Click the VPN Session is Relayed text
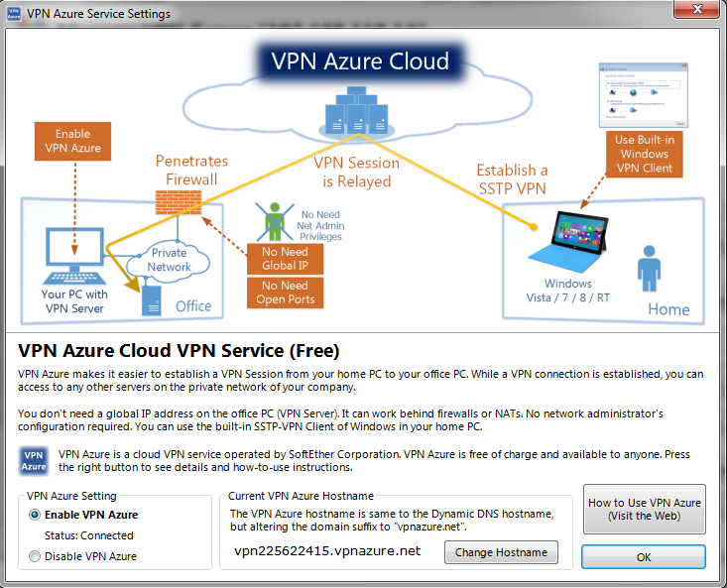Screen dimensions: 727x588 click(x=356, y=172)
